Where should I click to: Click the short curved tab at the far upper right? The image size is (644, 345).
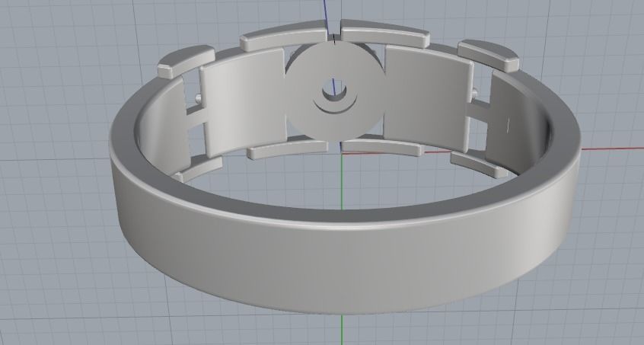click(x=489, y=56)
